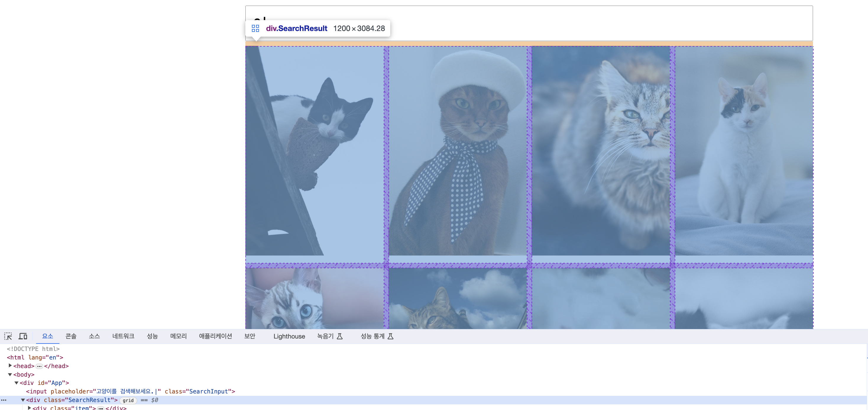Select the input SearchInput element line
868x410 pixels.
[130, 391]
